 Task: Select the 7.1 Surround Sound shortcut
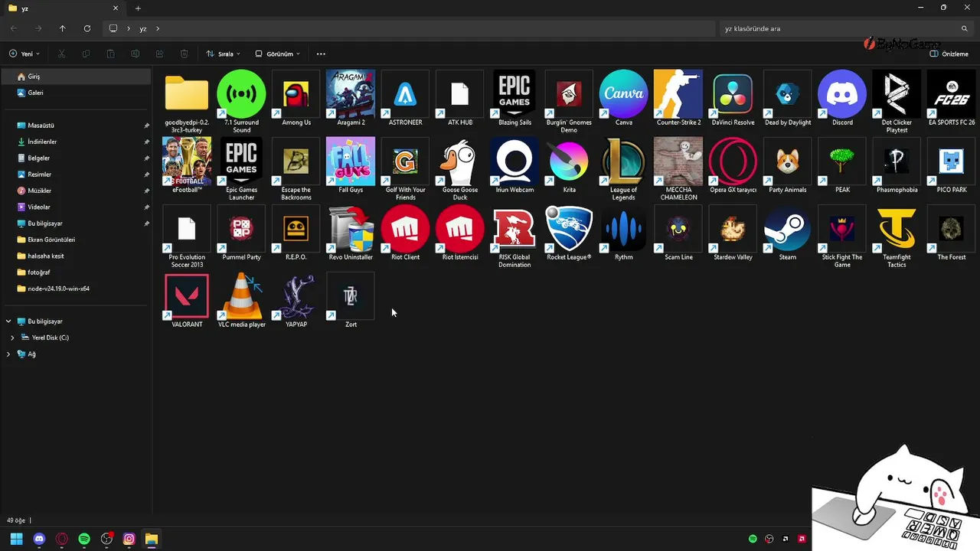tap(241, 103)
